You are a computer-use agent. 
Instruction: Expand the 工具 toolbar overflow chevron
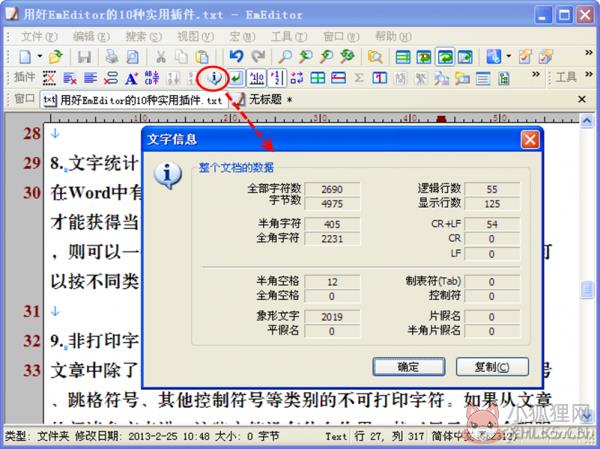(589, 74)
